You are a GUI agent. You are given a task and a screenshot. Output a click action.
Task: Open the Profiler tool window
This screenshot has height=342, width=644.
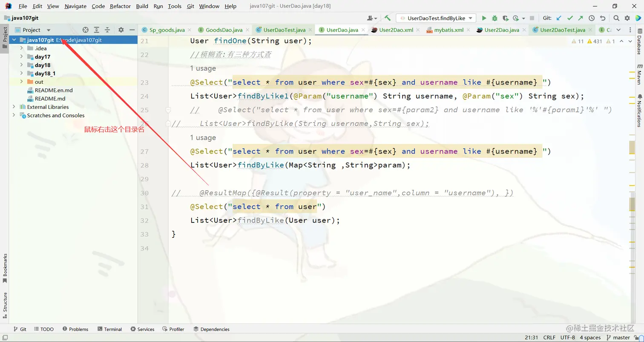tap(173, 329)
